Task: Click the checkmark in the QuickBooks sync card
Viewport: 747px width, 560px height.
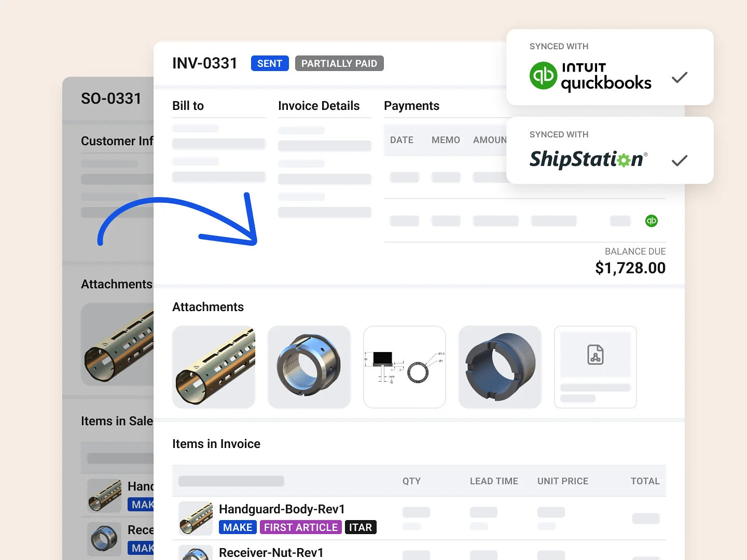Action: 680,78
